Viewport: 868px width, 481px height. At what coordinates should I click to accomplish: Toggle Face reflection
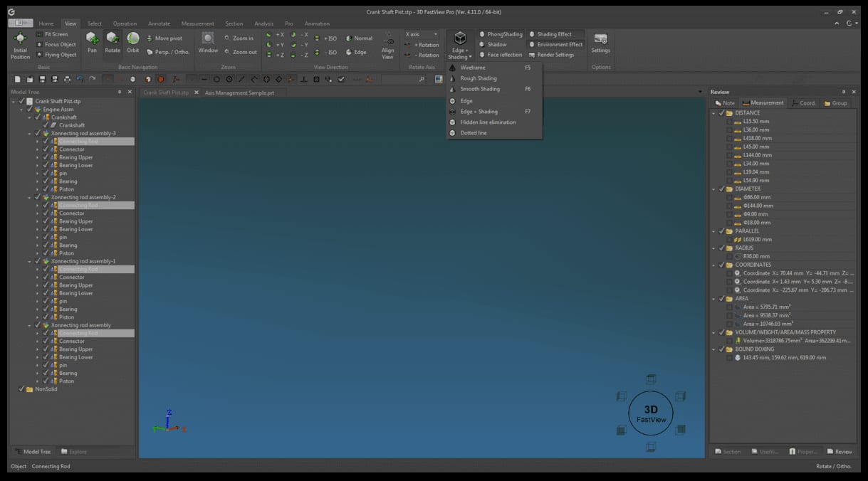coord(501,55)
